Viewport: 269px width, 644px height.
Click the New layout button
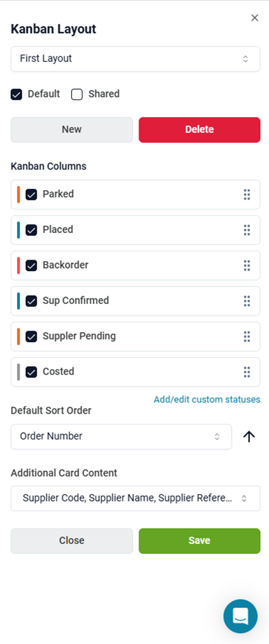(72, 129)
